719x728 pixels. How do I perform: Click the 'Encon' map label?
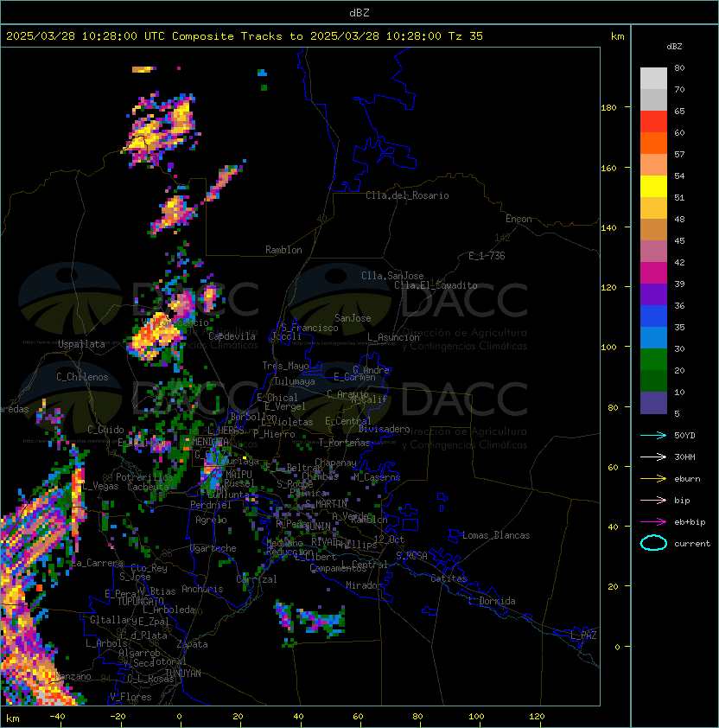(x=519, y=219)
